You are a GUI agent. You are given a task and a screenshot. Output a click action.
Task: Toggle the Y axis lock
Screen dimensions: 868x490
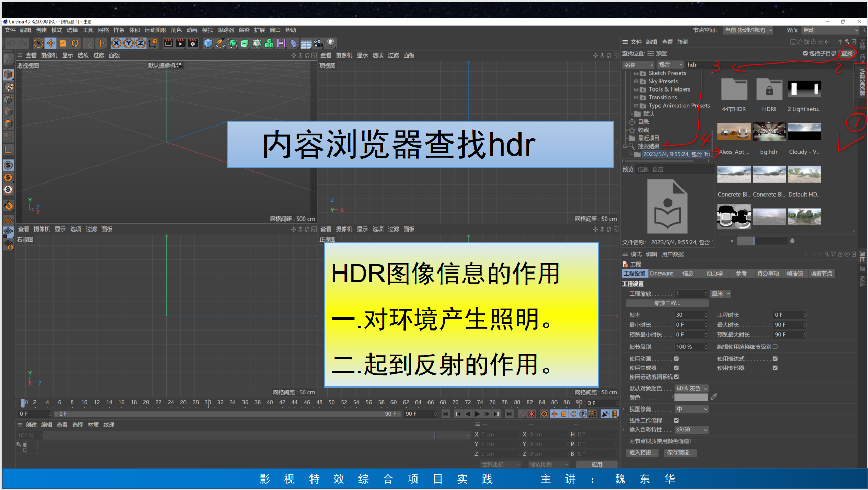[129, 43]
